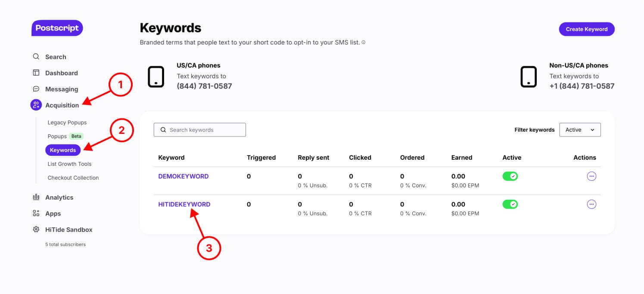Screen dimensions: 644x294
Task: Open the Dashboard icon in sidebar
Action: (36, 73)
